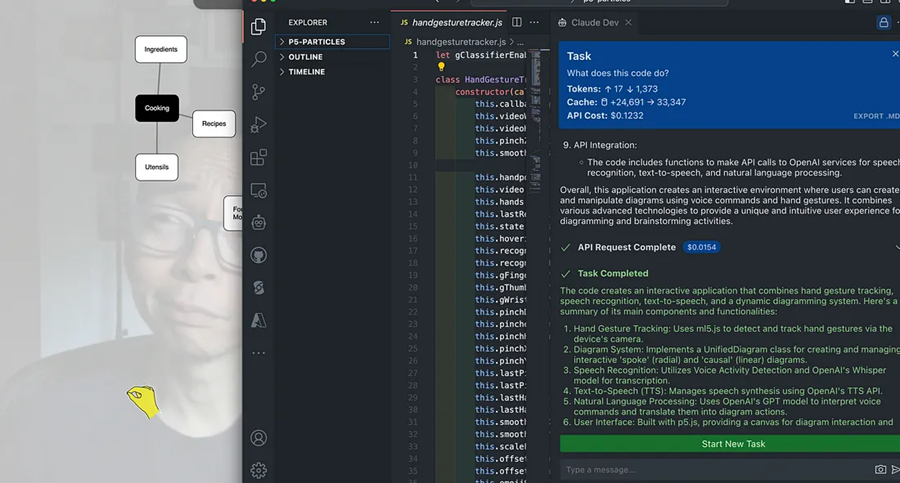The image size is (900, 483).
Task: Show additional views ellipsis in activity bar
Action: pos(258,353)
